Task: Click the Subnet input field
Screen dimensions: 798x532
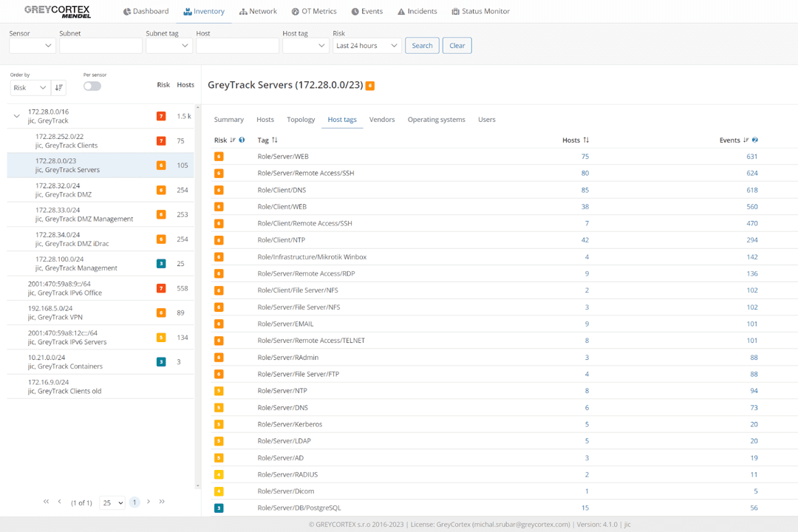Action: pyautogui.click(x=100, y=45)
